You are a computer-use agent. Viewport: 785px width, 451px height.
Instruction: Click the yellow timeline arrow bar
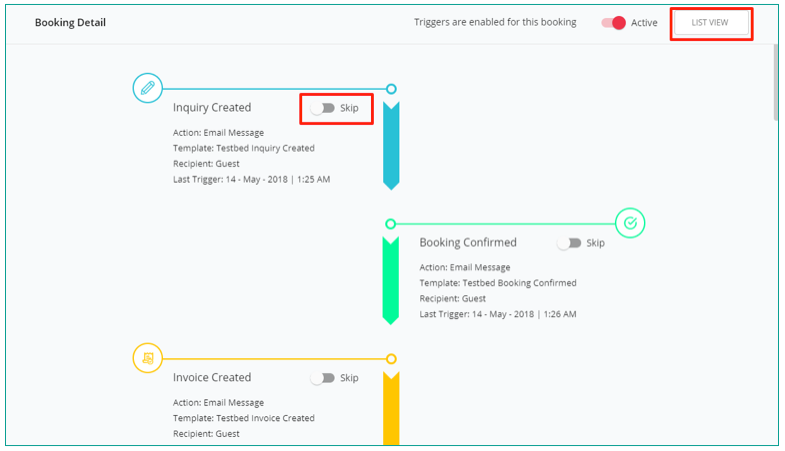[391, 408]
